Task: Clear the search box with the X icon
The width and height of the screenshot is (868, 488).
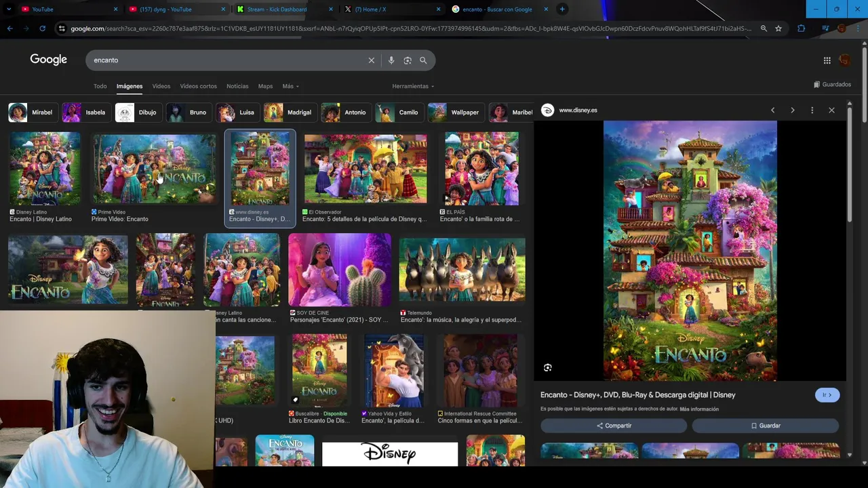Action: [372, 60]
